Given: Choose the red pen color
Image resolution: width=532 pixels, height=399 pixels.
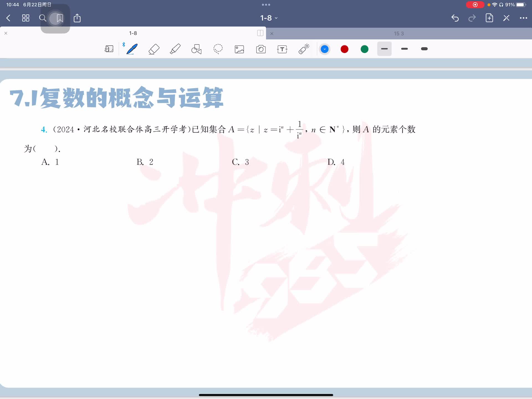Looking at the screenshot, I should 344,49.
